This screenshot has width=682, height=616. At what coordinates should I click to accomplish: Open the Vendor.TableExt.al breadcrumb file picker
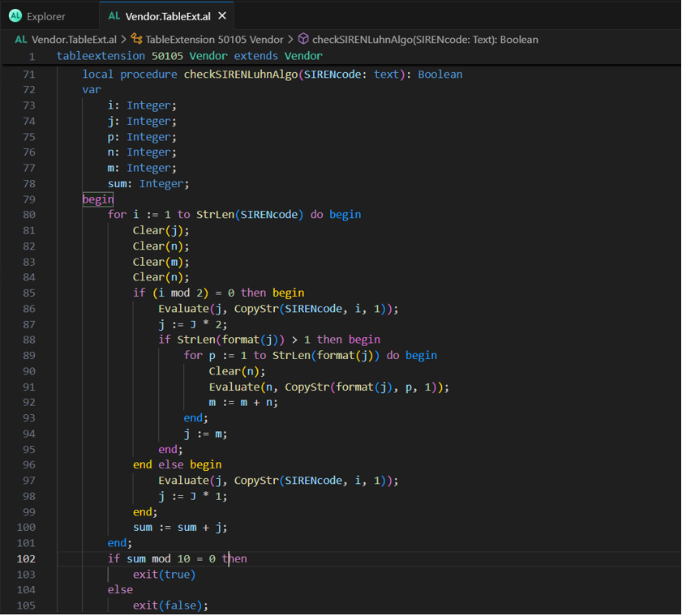pyautogui.click(x=74, y=39)
